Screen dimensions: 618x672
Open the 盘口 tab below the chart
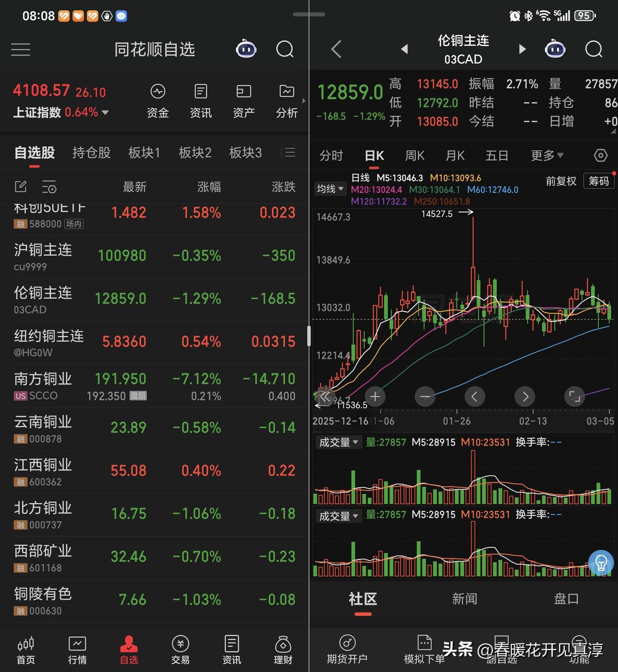(566, 599)
